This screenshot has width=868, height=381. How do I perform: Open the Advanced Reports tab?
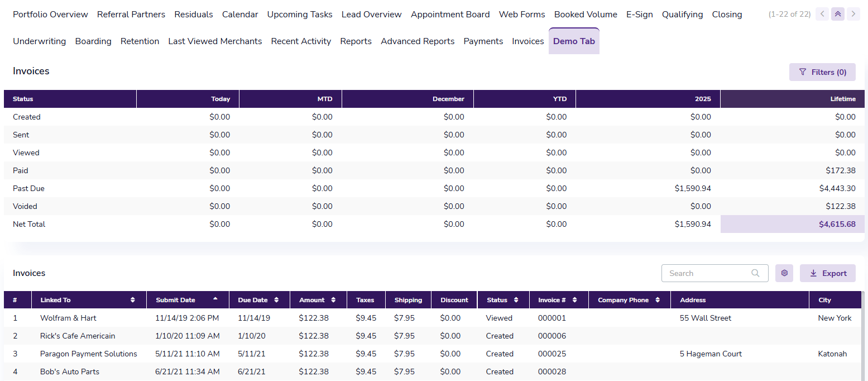point(418,41)
